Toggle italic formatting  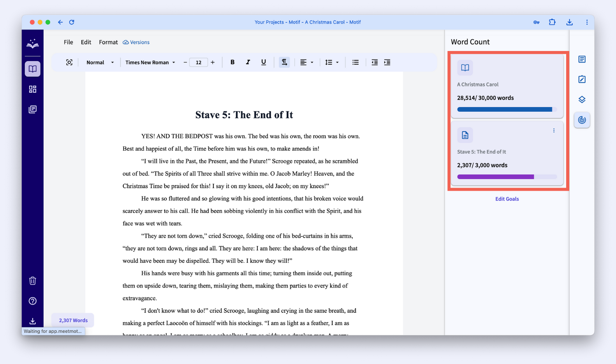click(248, 62)
